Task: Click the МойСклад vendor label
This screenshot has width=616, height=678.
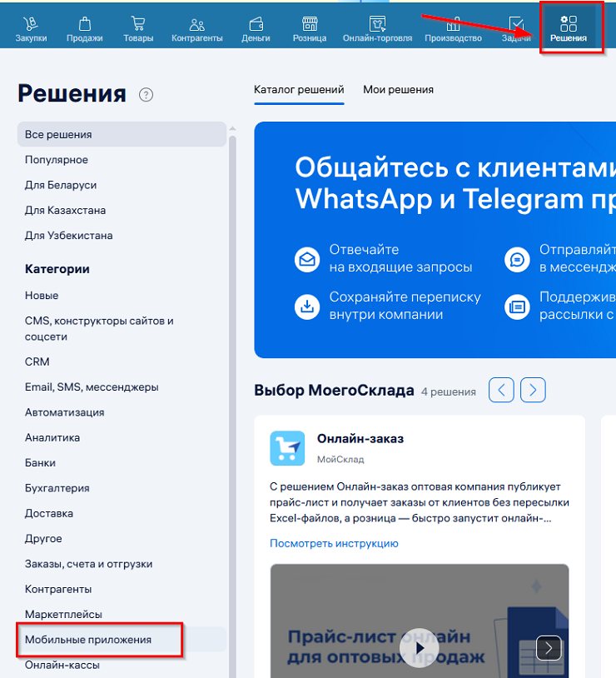Action: (340, 459)
